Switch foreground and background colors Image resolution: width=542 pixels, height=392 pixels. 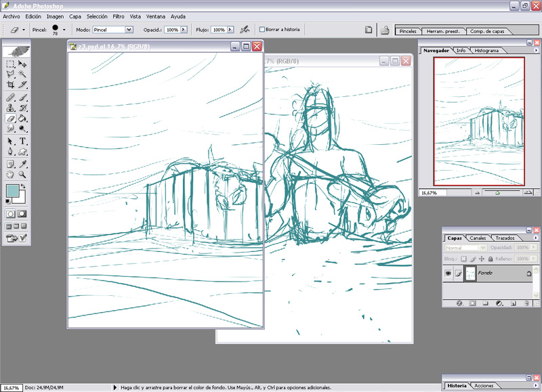(x=23, y=186)
